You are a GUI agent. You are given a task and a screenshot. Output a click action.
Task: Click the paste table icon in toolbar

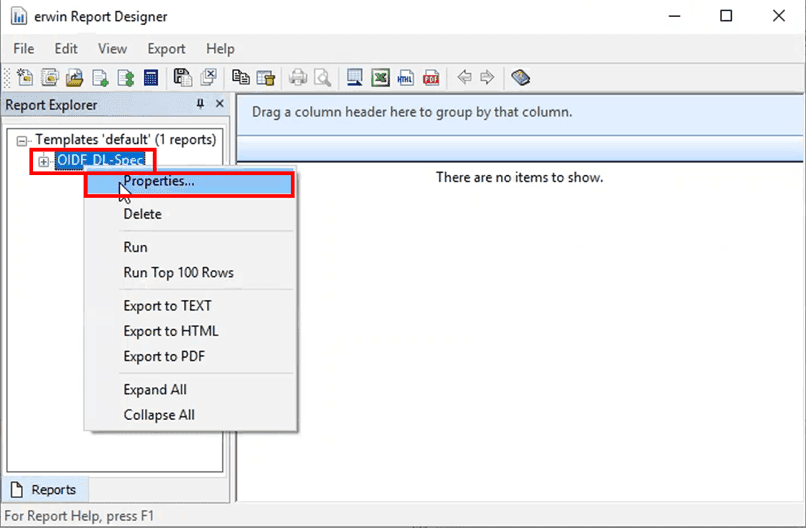point(266,78)
